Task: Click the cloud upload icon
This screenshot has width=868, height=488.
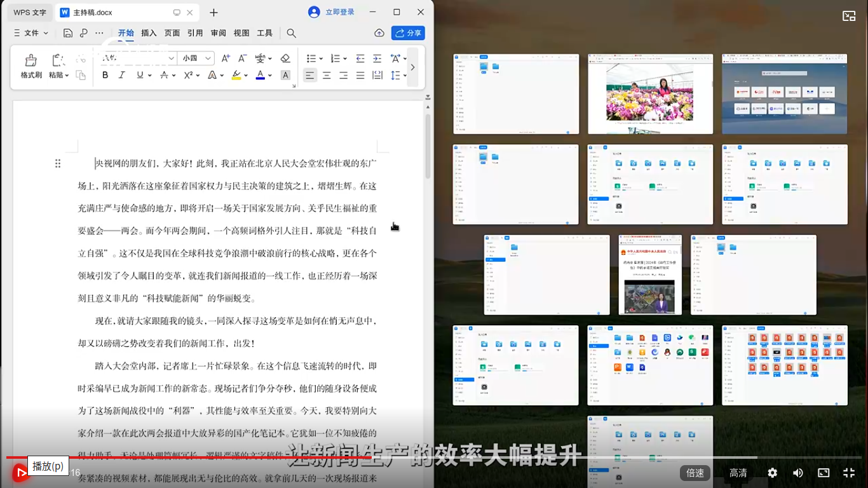Action: click(379, 33)
